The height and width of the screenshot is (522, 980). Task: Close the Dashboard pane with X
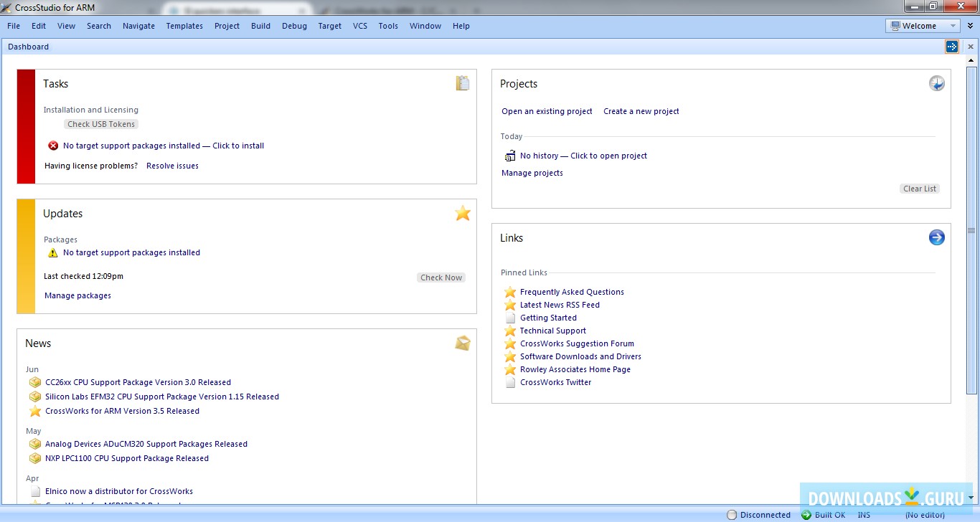[x=971, y=47]
